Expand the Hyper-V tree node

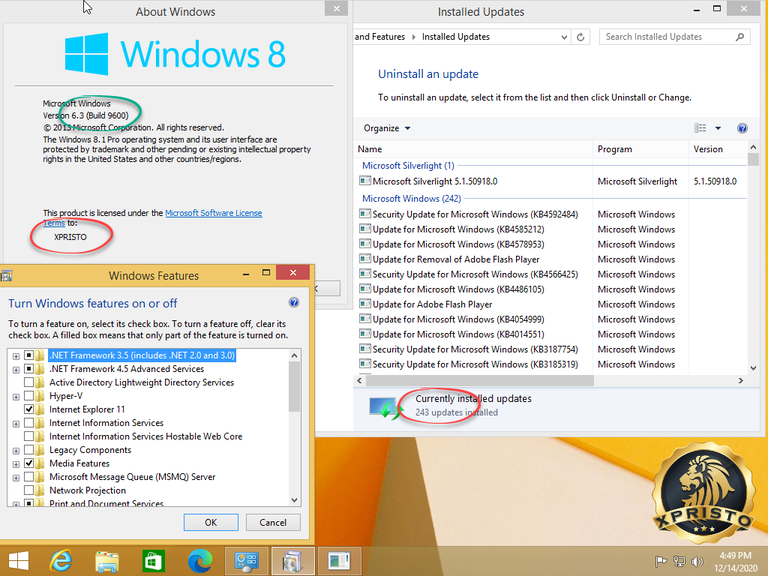pyautogui.click(x=16, y=397)
